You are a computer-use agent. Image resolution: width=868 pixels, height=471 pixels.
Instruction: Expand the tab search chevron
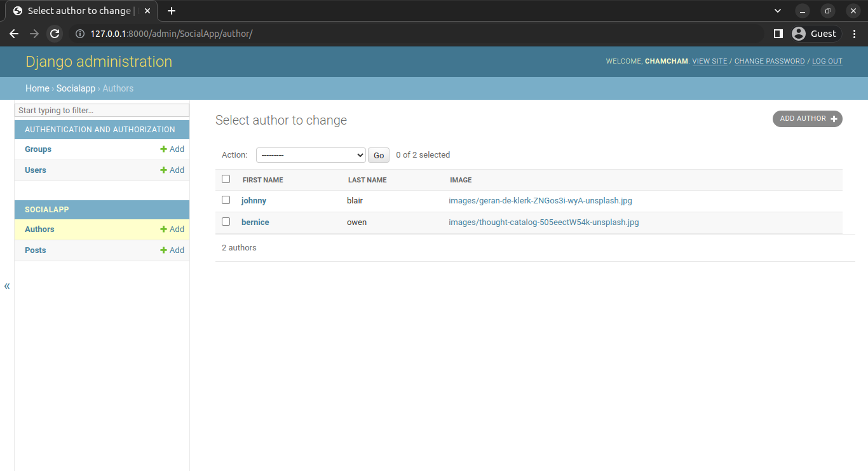click(778, 11)
